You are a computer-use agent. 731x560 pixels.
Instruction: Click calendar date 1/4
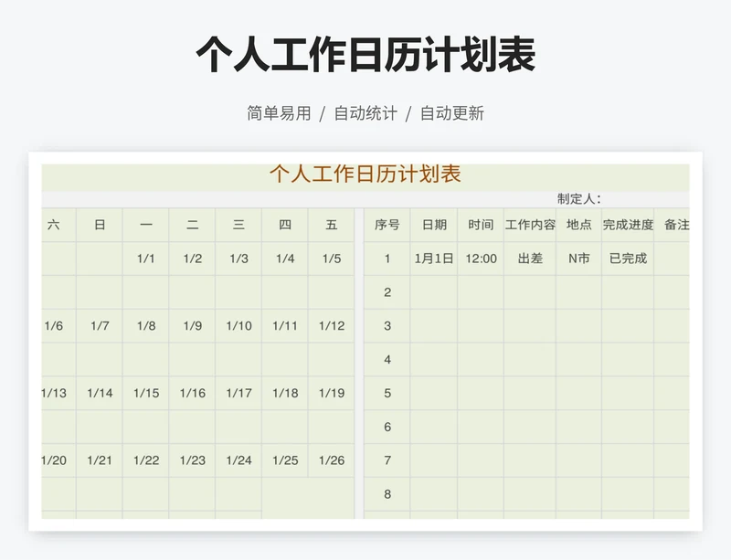pyautogui.click(x=285, y=259)
